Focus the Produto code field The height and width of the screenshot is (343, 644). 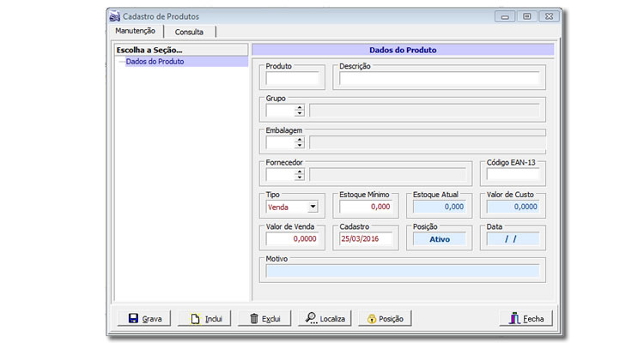click(292, 78)
